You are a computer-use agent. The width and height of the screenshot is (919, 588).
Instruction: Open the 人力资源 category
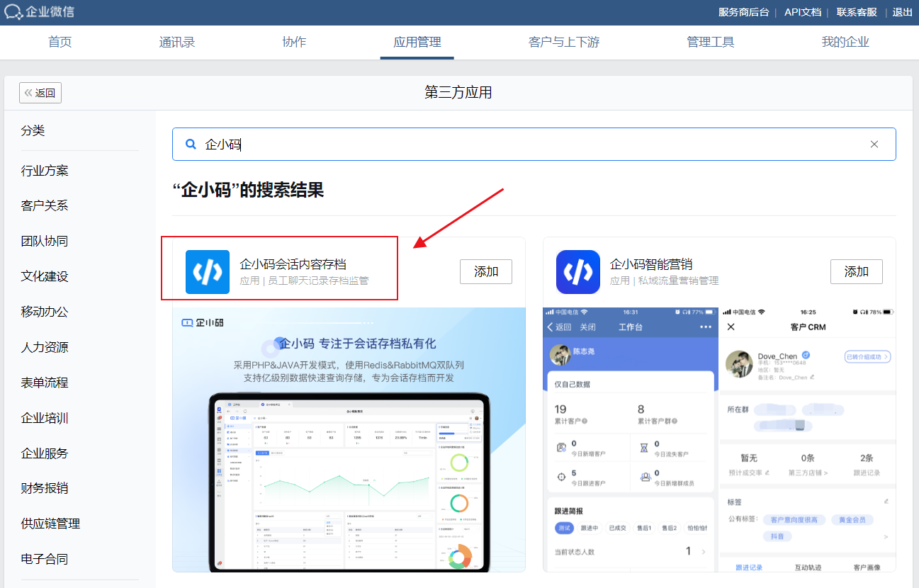[x=45, y=347]
